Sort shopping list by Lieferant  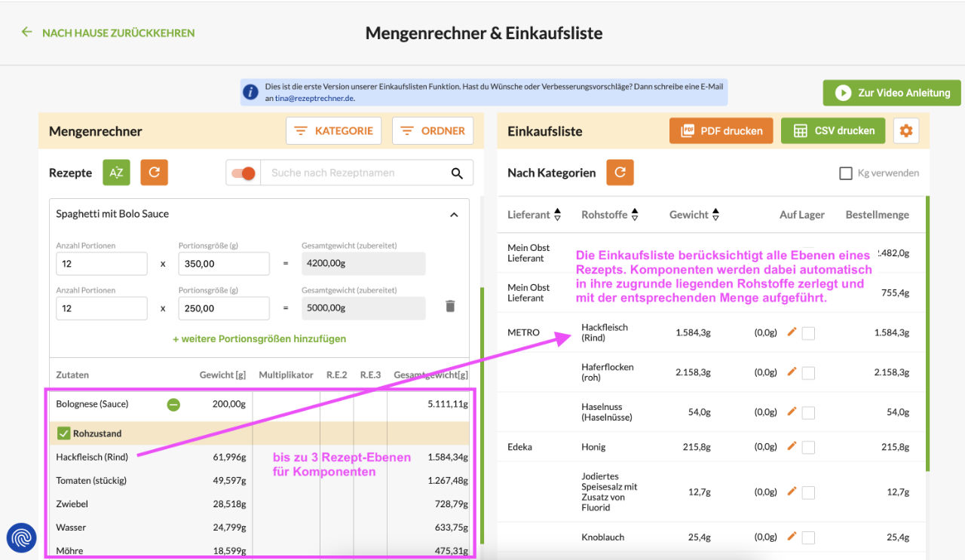[556, 214]
